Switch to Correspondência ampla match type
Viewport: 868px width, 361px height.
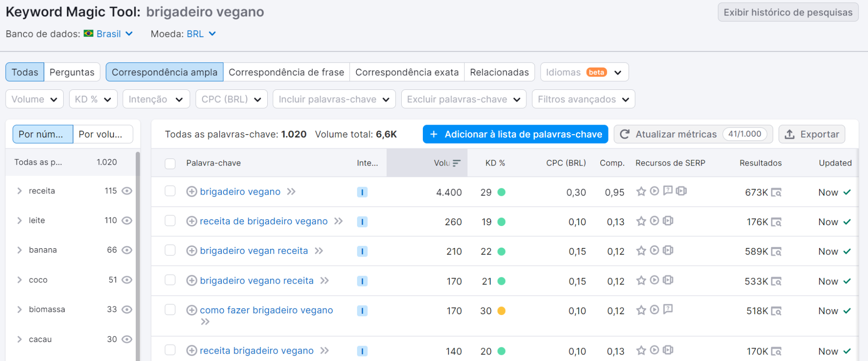(165, 72)
